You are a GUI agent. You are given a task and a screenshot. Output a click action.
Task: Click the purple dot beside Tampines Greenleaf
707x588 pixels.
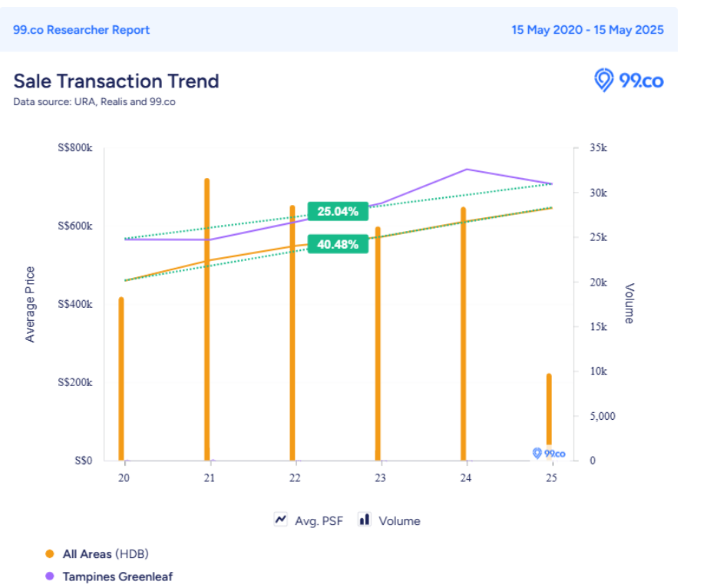[x=50, y=576]
